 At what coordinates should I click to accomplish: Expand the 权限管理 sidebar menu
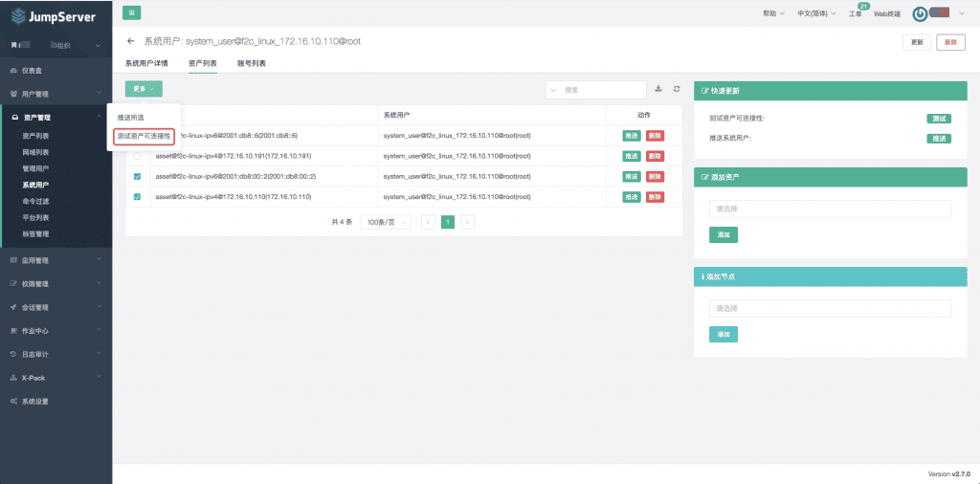pos(56,283)
